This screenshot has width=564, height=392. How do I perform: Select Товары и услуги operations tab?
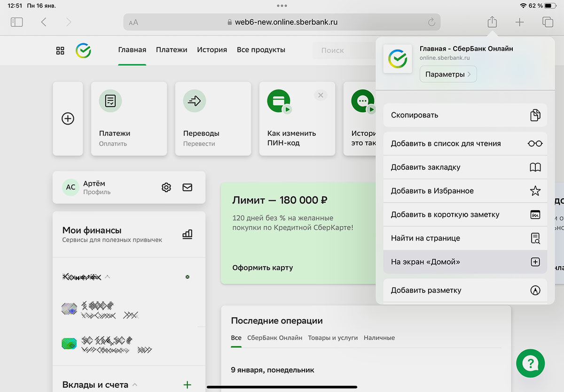click(x=333, y=337)
